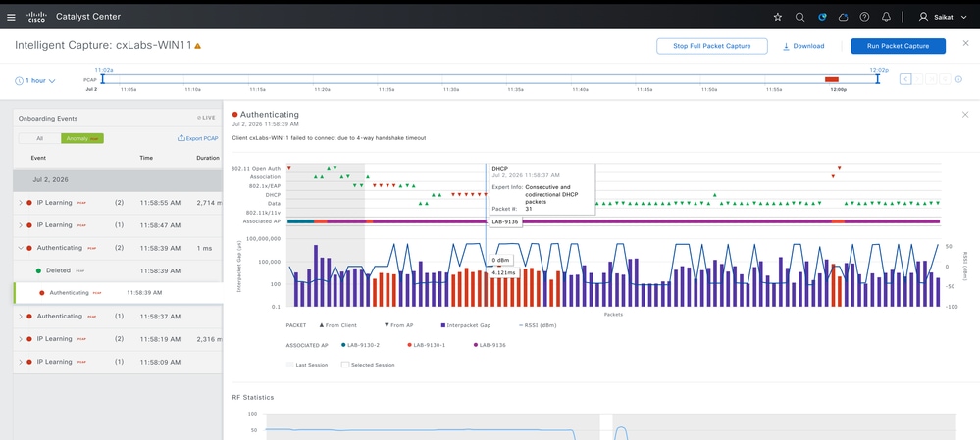Click the RF Statistics heading
980x440 pixels.
(252, 397)
